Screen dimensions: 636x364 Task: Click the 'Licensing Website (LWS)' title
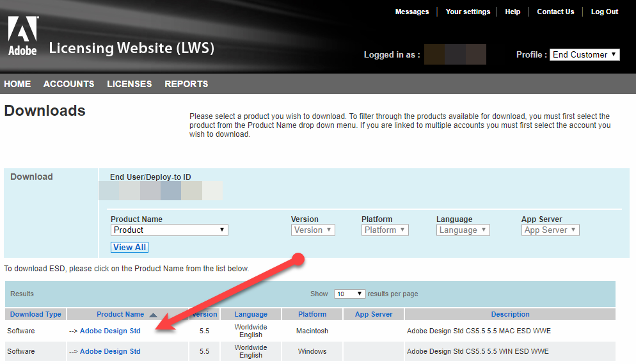coord(131,48)
